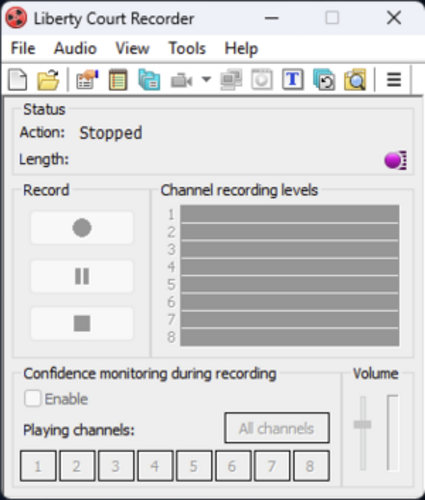The width and height of the screenshot is (425, 500).
Task: Click channel 1 recording level bar
Action: (289, 214)
